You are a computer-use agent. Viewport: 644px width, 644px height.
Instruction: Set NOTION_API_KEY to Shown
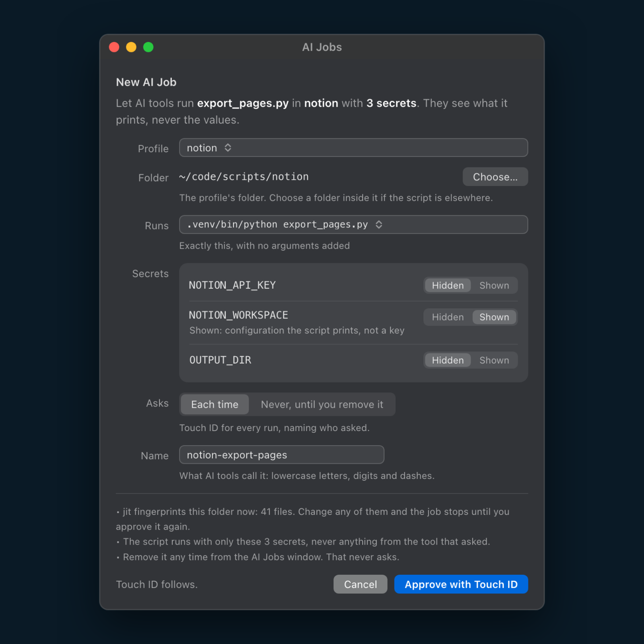point(494,285)
